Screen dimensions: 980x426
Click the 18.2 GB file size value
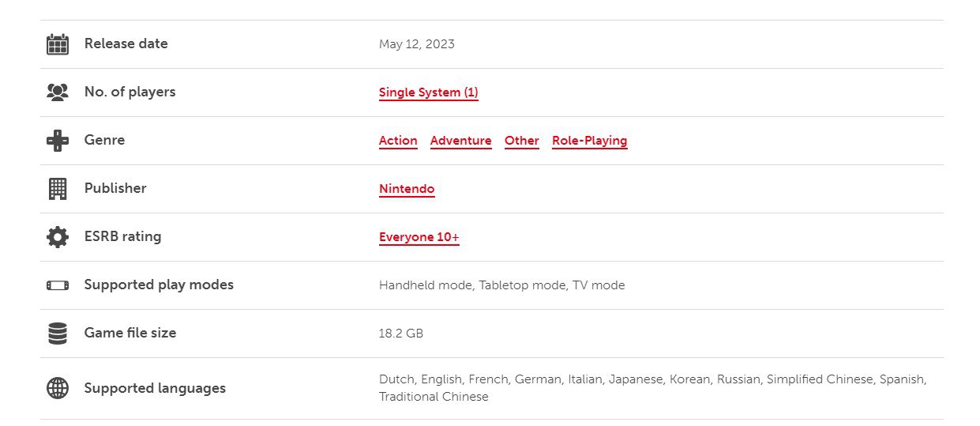401,334
